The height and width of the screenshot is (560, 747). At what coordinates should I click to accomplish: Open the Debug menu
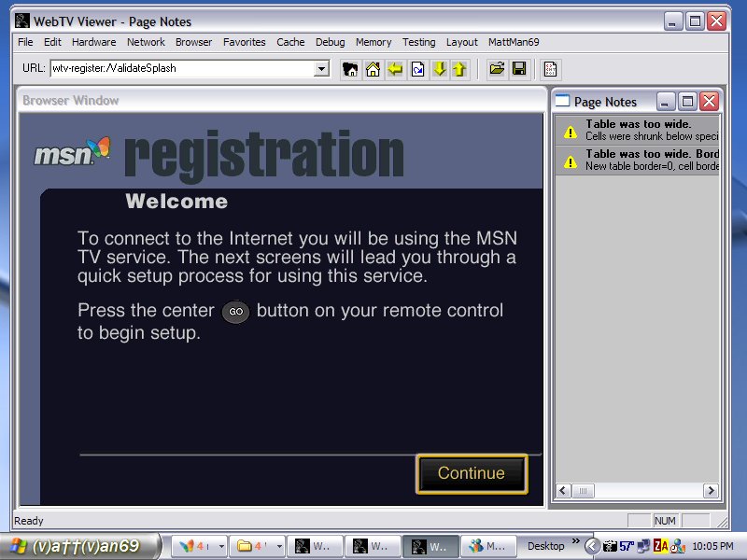point(331,42)
